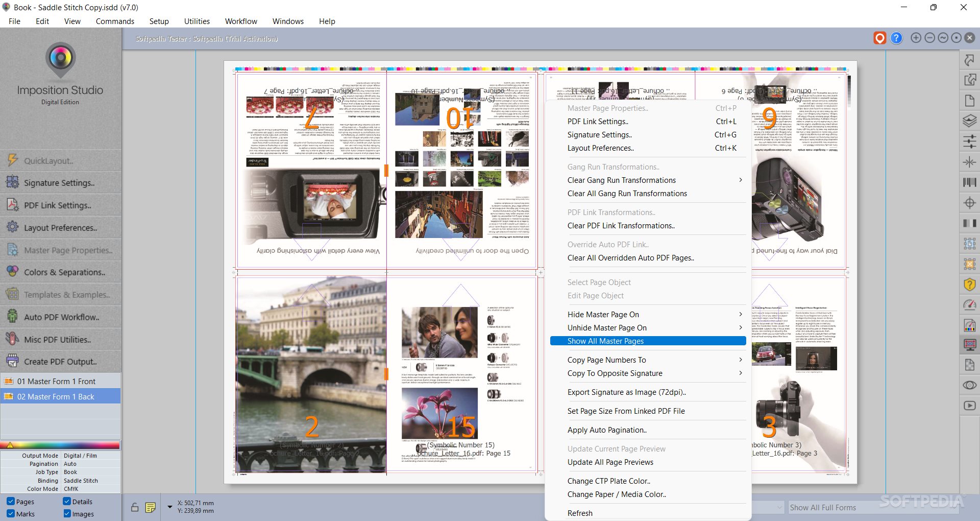Click page 2 bridge photo thumbnail
The image size is (980, 521).
pos(311,374)
